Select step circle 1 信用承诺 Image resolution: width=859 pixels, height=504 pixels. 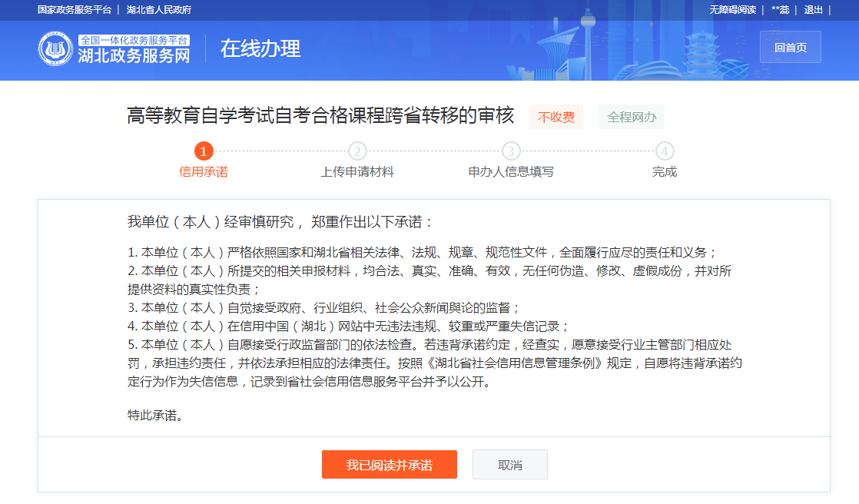pyautogui.click(x=204, y=151)
